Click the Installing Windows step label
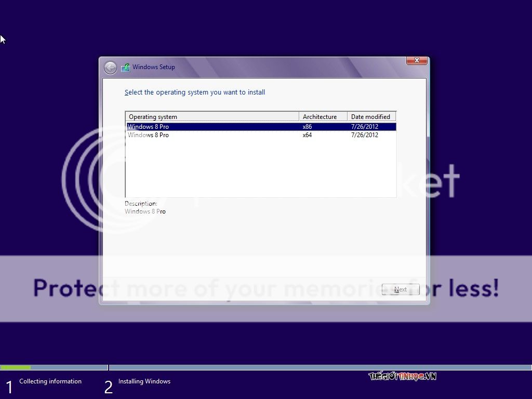 click(x=144, y=381)
